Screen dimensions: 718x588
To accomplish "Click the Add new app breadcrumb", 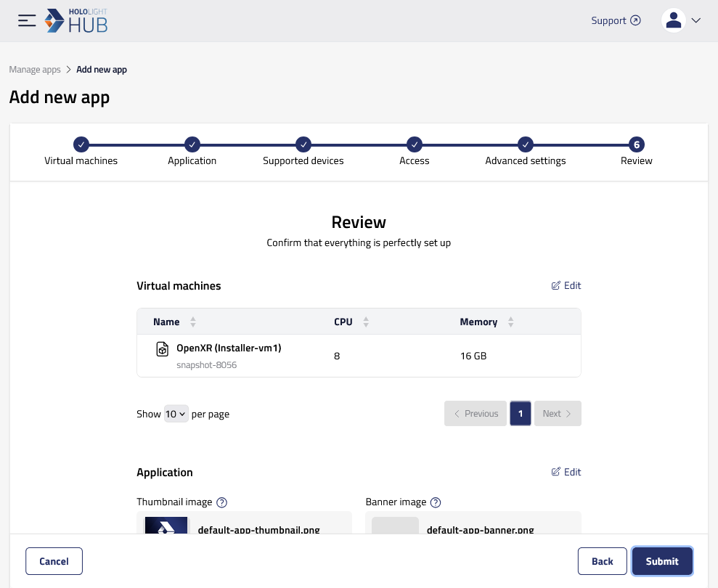I will pos(102,70).
